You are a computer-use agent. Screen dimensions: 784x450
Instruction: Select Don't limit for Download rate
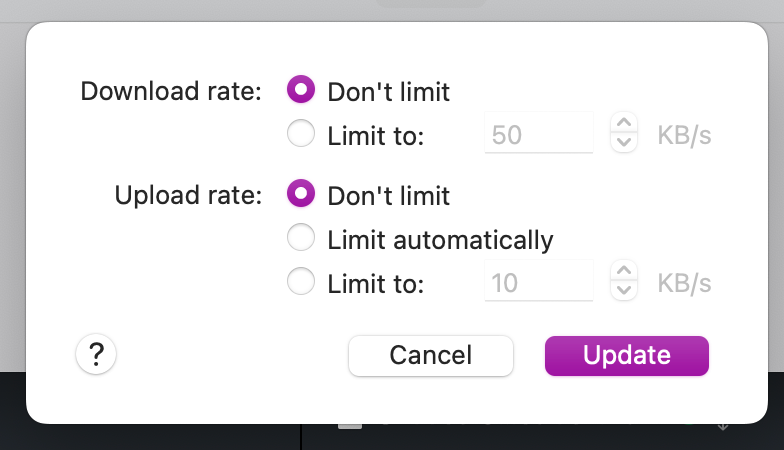coord(301,91)
